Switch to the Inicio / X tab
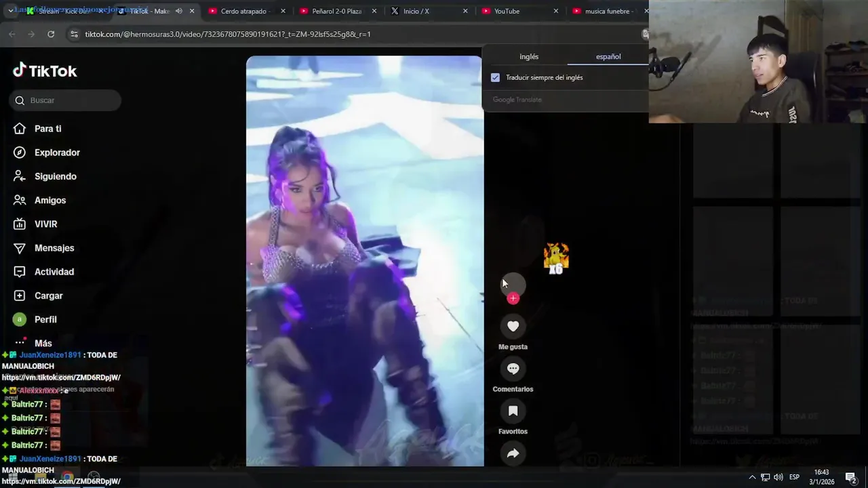Screen dimensions: 868x488 coord(429,11)
